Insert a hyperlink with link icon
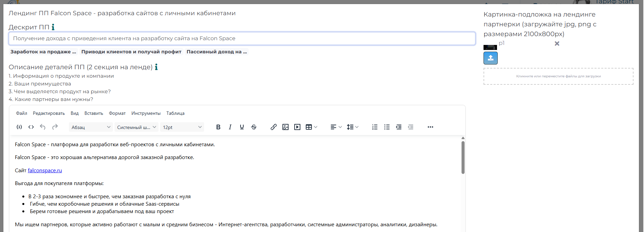Image resolution: width=644 pixels, height=232 pixels. 274,127
